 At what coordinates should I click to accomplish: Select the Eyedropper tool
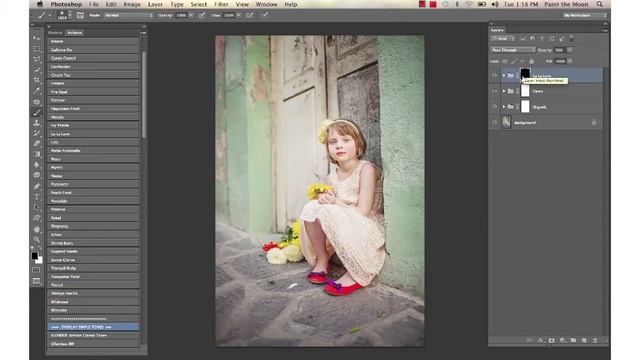coord(37,91)
